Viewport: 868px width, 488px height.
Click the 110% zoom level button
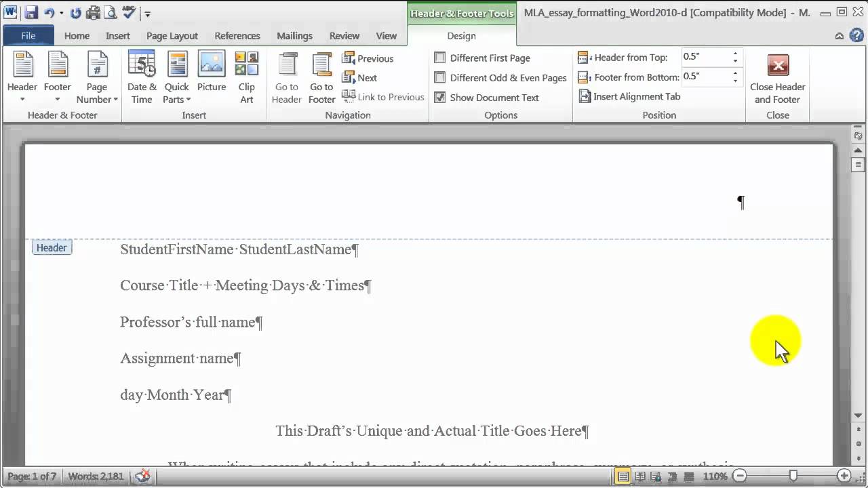[715, 476]
